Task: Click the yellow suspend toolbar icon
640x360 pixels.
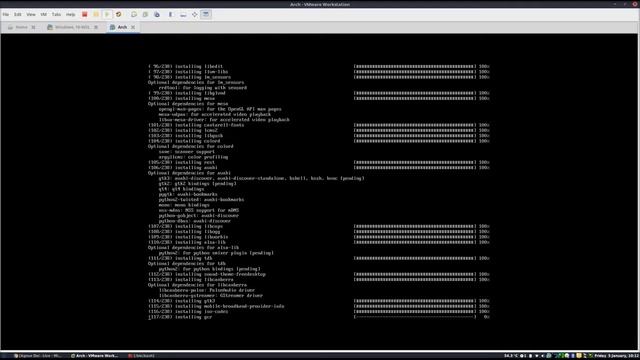Action: (96, 14)
